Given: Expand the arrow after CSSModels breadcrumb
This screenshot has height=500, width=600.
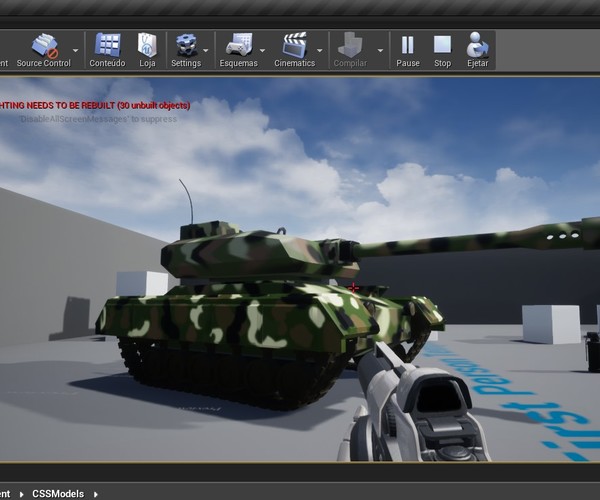Looking at the screenshot, I should click(96, 494).
